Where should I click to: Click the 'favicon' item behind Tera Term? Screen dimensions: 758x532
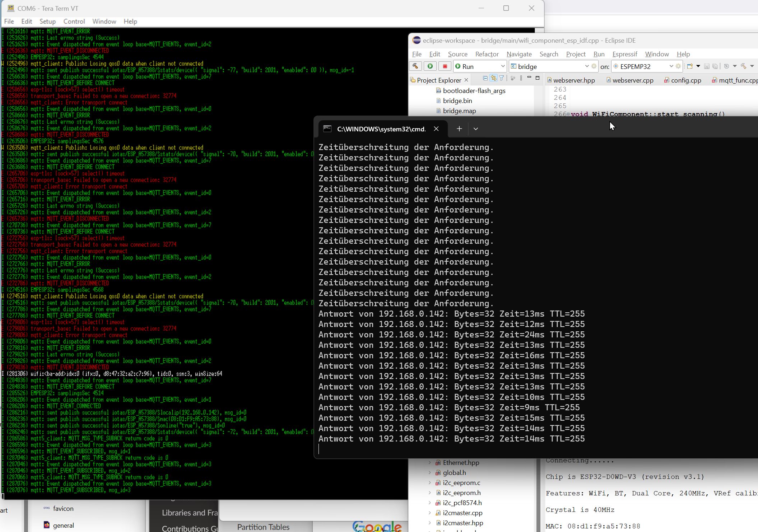63,509
